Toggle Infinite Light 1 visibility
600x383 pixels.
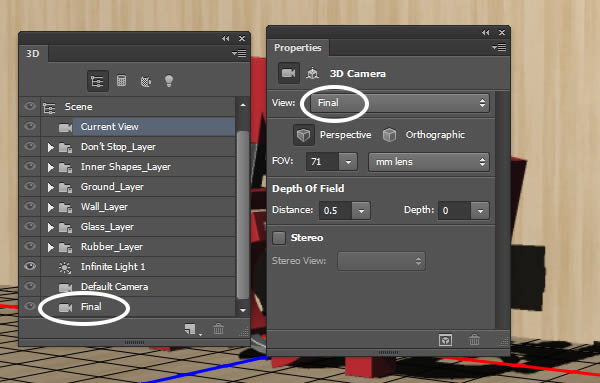click(x=30, y=266)
